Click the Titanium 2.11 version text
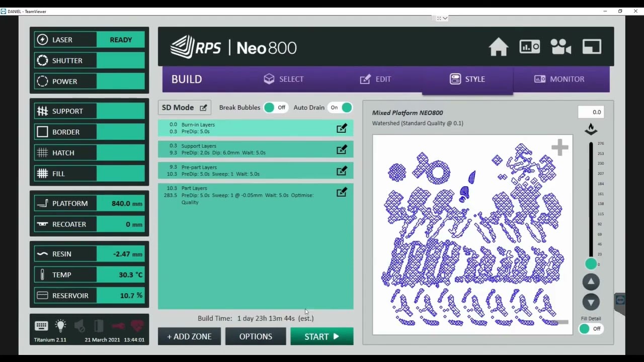This screenshot has height=362, width=644. [x=50, y=340]
